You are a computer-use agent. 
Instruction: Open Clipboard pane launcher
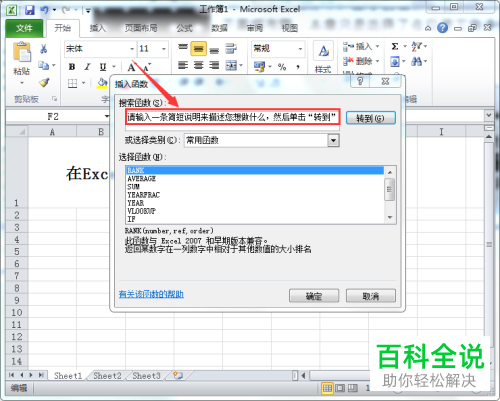coord(54,99)
